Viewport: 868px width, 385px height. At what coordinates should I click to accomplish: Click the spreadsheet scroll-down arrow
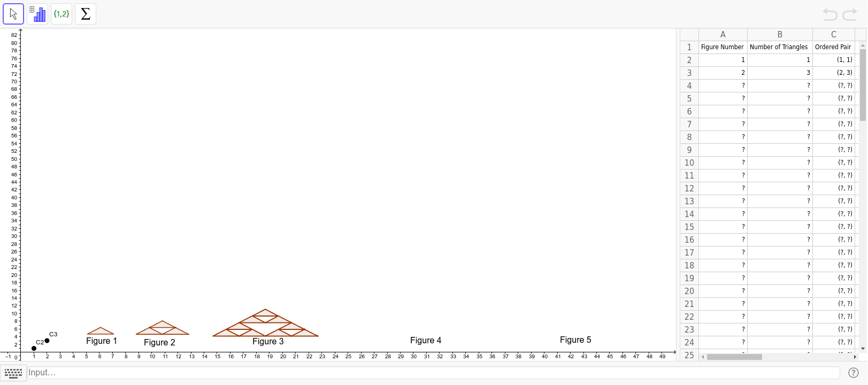click(x=863, y=349)
